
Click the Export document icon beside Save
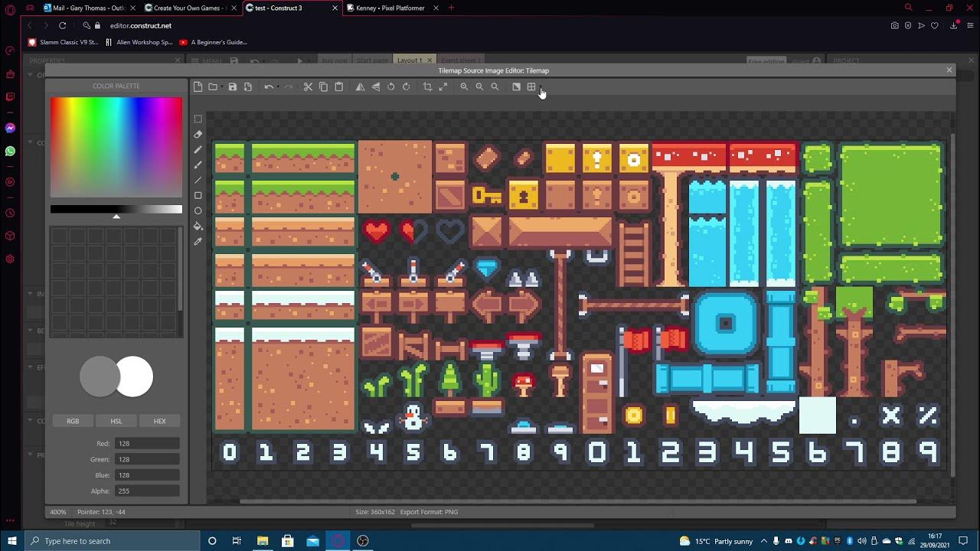click(x=248, y=87)
